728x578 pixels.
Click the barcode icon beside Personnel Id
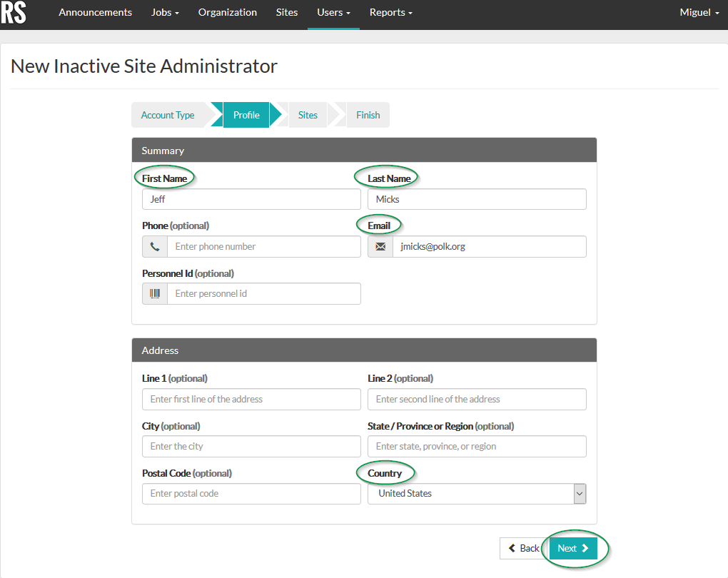[x=155, y=293]
